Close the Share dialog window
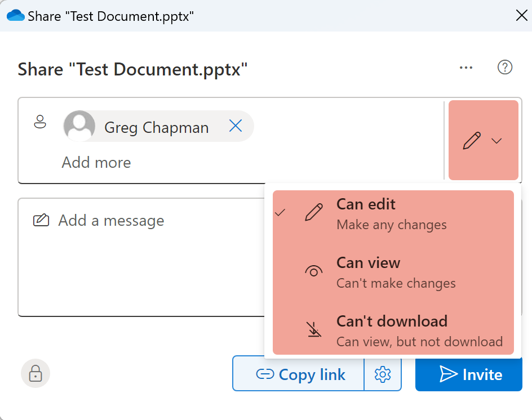Screen dimensions: 532x420 [521, 15]
